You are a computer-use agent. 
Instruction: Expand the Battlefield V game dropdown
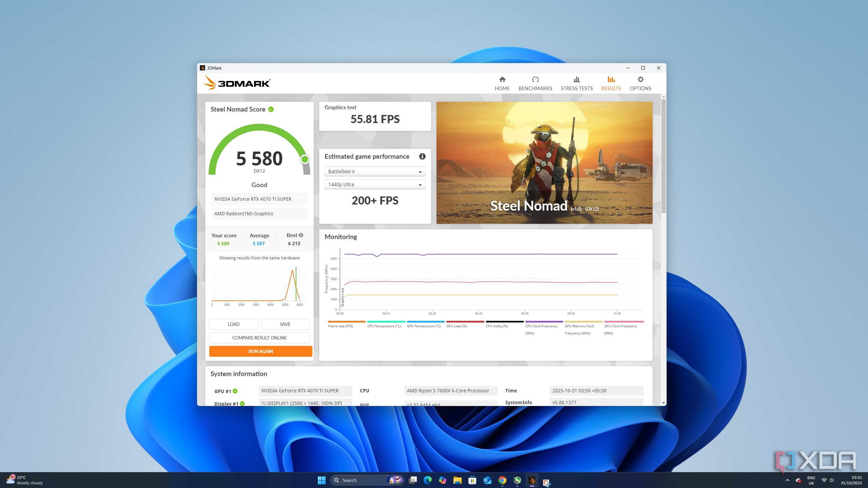point(375,171)
